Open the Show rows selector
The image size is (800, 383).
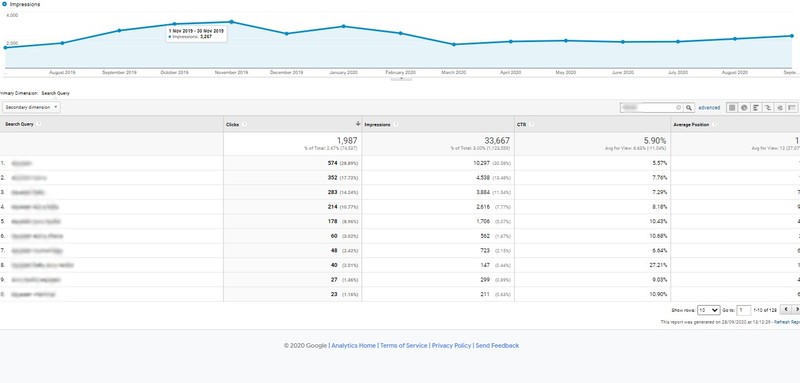click(x=709, y=310)
